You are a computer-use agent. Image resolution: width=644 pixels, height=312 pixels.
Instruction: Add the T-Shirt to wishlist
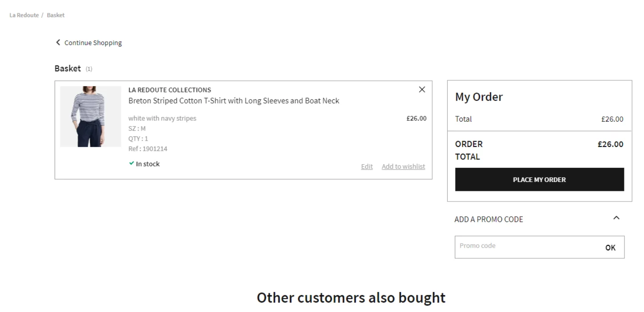(x=403, y=167)
